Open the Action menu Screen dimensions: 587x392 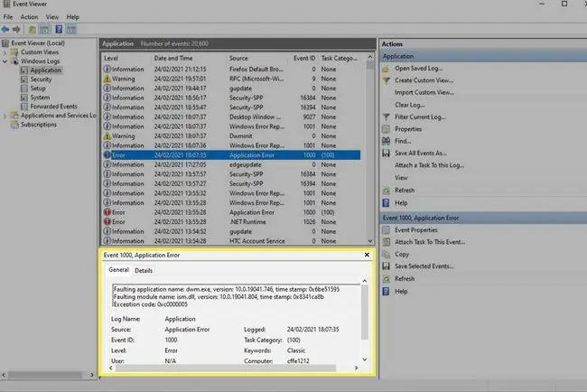pos(29,17)
